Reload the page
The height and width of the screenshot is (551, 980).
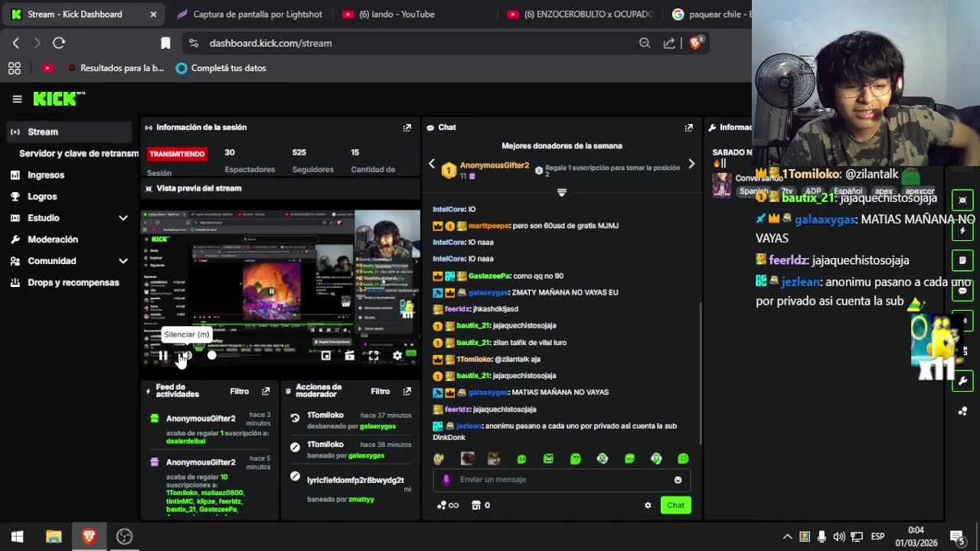click(59, 44)
